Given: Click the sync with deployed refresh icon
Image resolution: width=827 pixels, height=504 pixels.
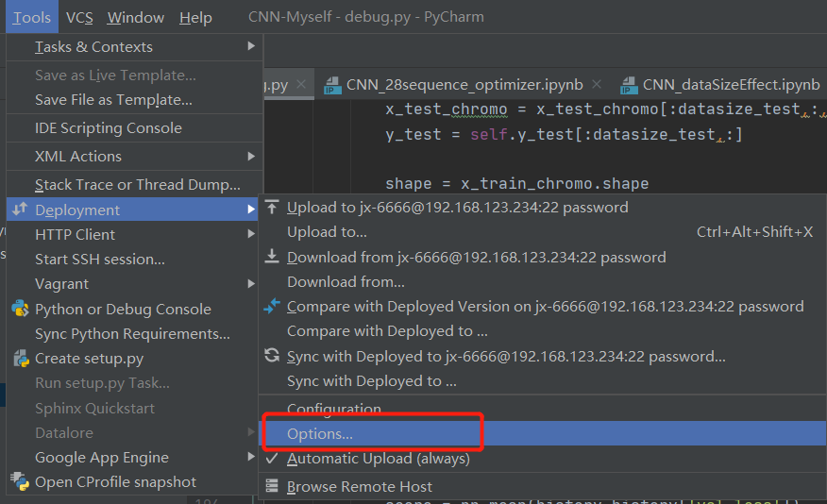Looking at the screenshot, I should click(x=272, y=355).
